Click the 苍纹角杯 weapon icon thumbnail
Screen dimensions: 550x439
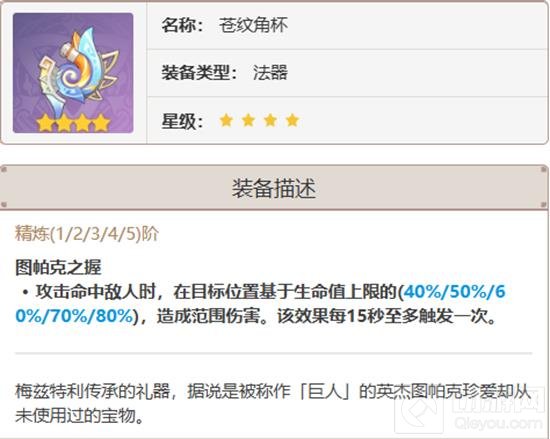click(x=73, y=73)
